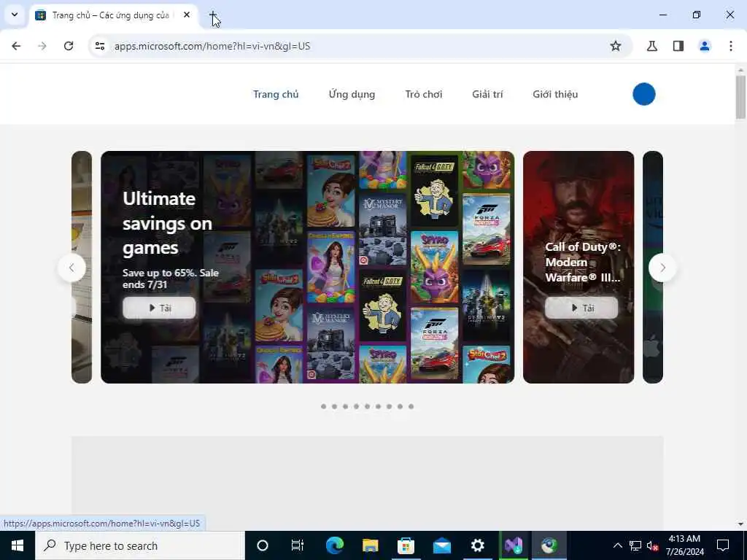Viewport: 747px width, 560px height.
Task: Click the blue account circle on the page
Action: 643,94
